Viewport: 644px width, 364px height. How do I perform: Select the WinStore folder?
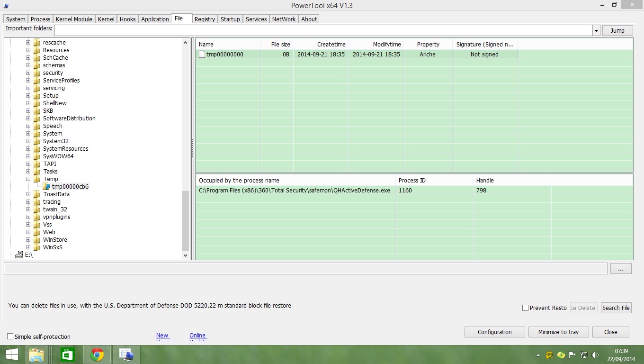[55, 240]
